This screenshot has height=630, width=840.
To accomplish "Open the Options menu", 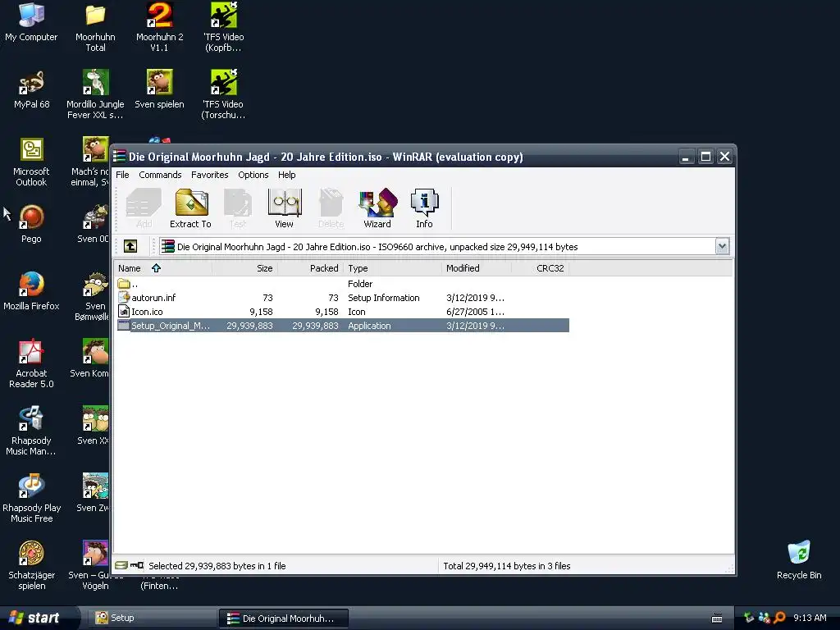I will (x=253, y=175).
